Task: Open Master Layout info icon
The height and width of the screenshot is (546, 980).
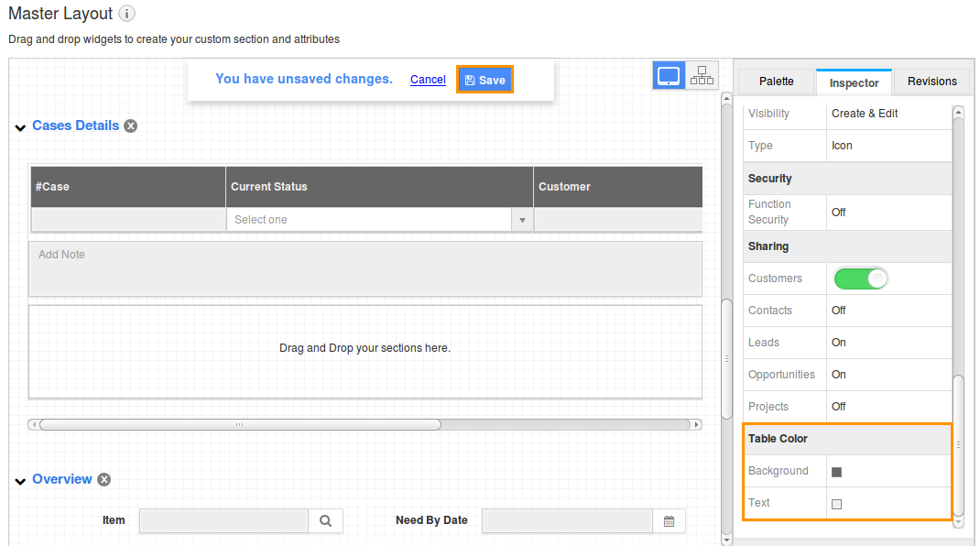Action: (x=127, y=13)
